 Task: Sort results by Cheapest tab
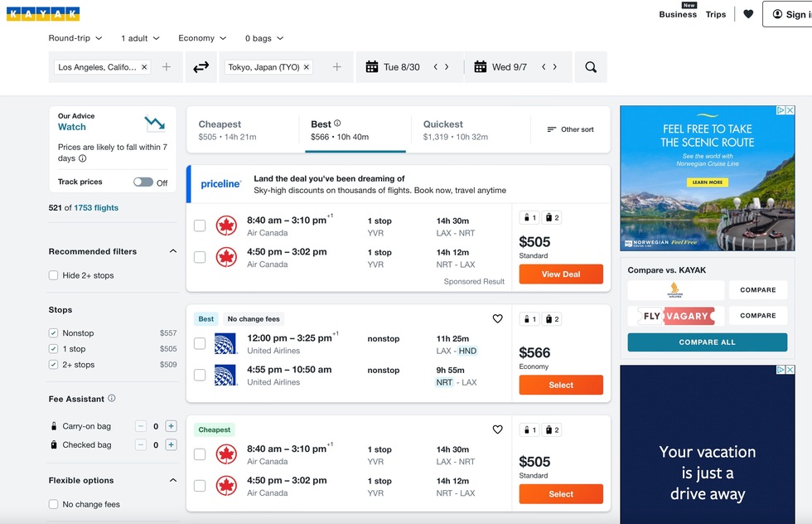(243, 129)
